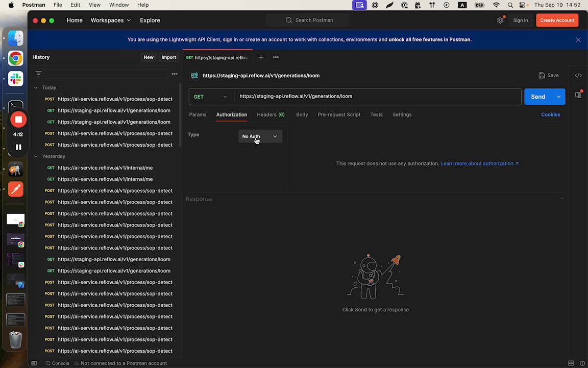The height and width of the screenshot is (368, 588).
Task: Dismiss the blue banner notification
Action: pyautogui.click(x=578, y=40)
